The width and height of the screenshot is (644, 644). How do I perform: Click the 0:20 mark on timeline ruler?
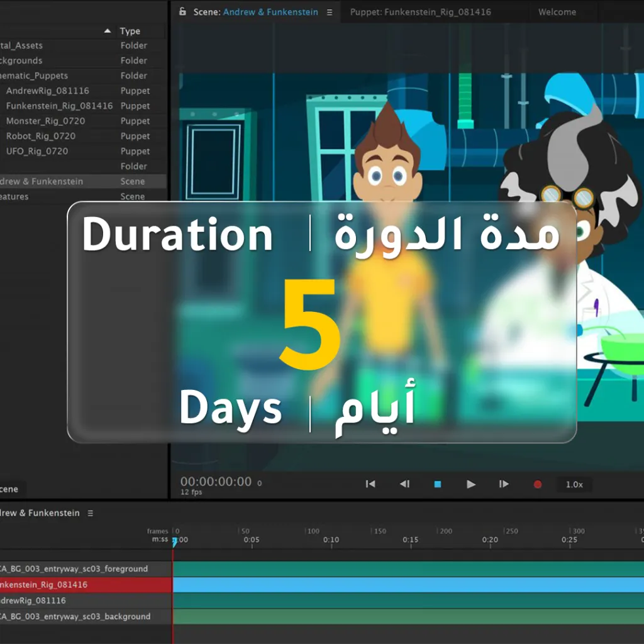tap(490, 540)
